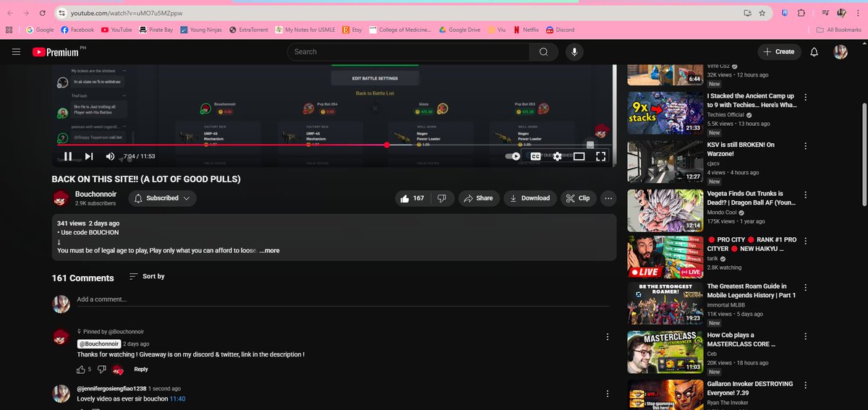The image size is (868, 410).
Task: Switch to theater mode
Action: (579, 156)
